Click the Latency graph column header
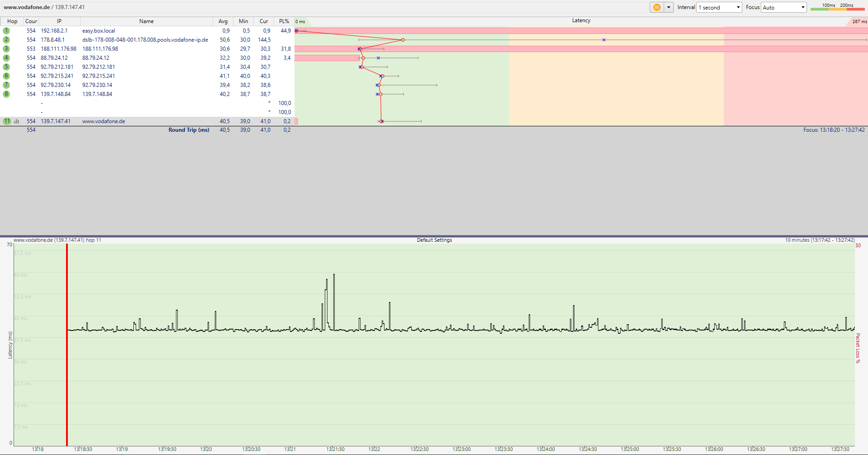Image resolution: width=868 pixels, height=455 pixels. 581,21
